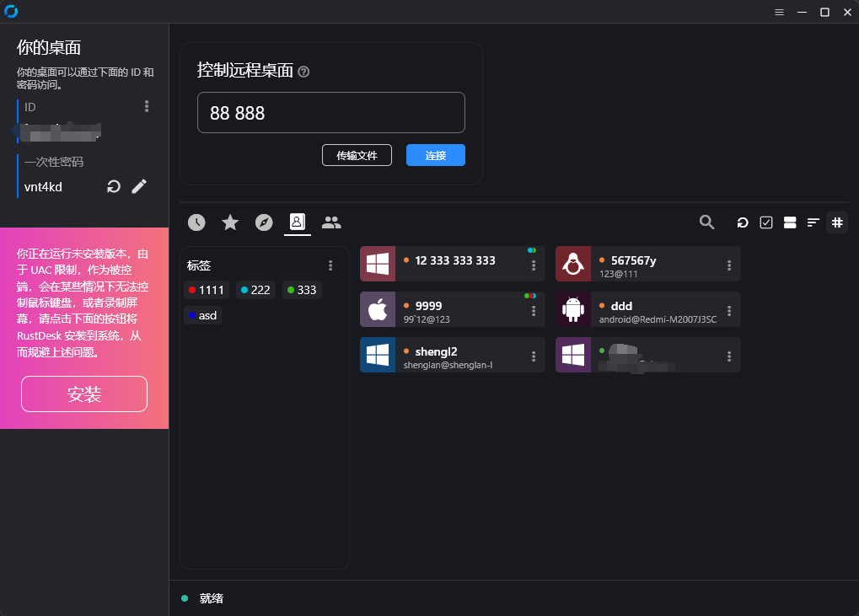
Task: Refresh the address book list
Action: click(743, 222)
